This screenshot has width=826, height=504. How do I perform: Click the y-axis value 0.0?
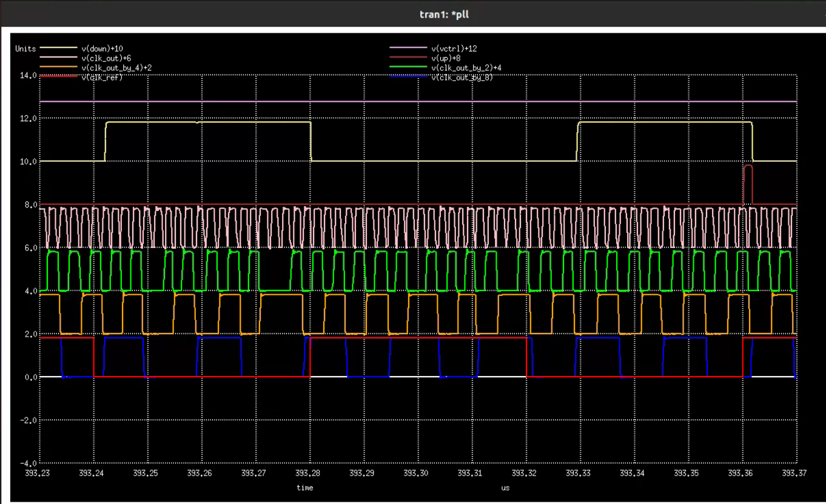click(x=30, y=377)
